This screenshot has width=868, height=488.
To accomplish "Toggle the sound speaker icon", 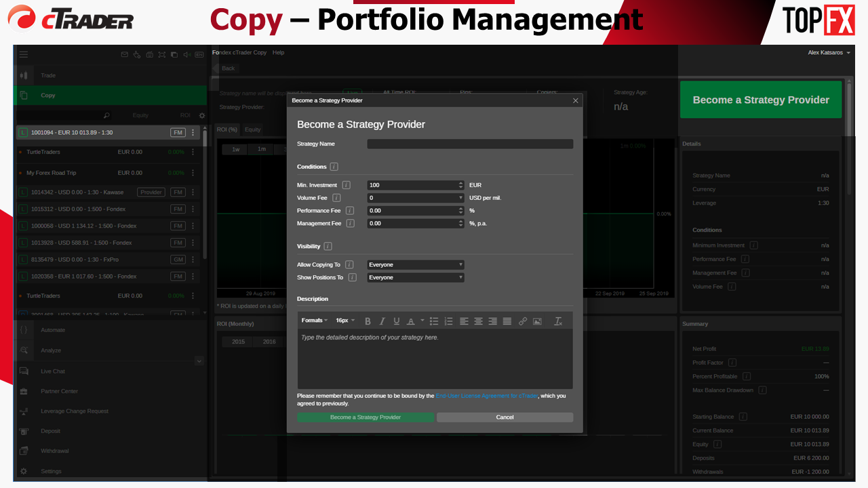I will click(186, 55).
